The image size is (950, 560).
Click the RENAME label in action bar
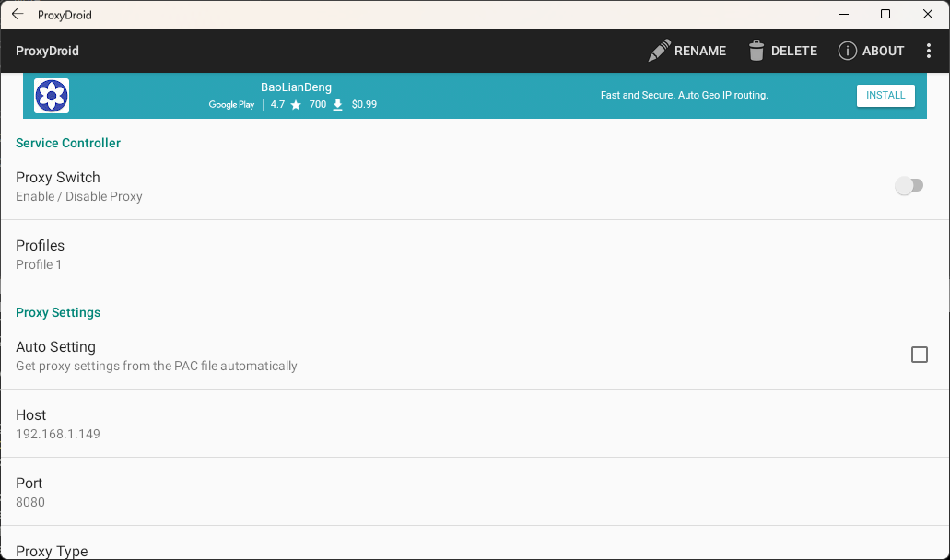click(699, 51)
